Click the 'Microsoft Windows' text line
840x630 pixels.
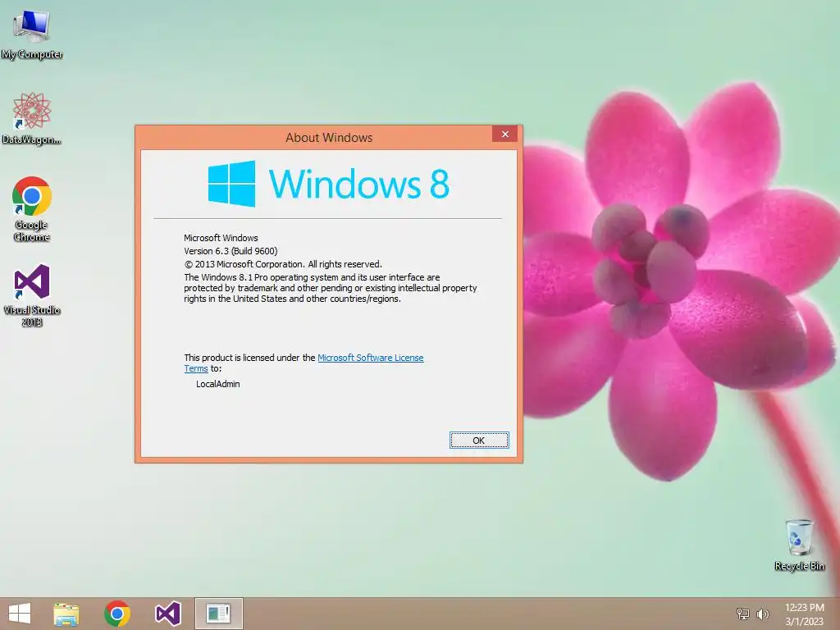[221, 238]
